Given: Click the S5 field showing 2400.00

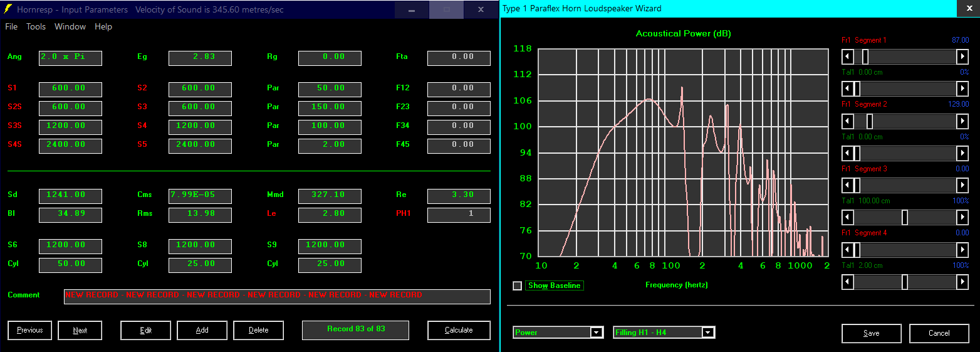Looking at the screenshot, I should (x=200, y=146).
